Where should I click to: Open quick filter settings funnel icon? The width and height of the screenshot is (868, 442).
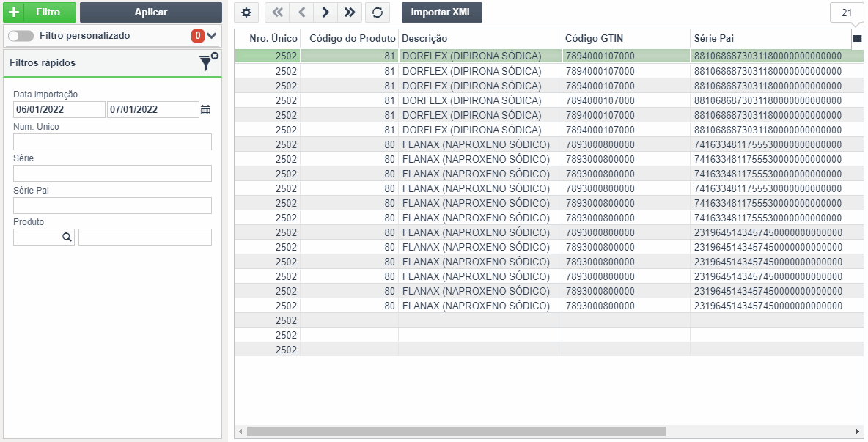pos(207,62)
